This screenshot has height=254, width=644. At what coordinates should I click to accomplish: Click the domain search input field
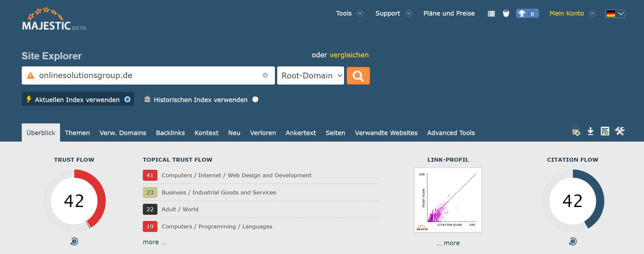pyautogui.click(x=148, y=75)
